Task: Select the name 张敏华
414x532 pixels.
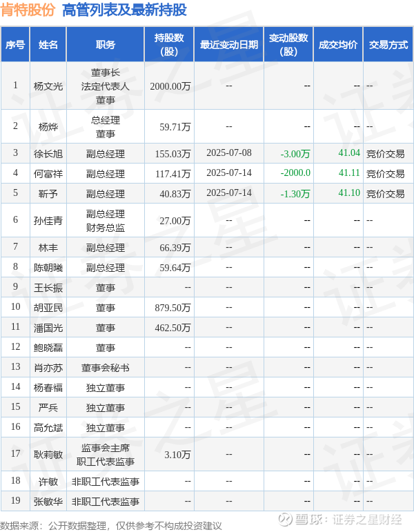Action: [x=48, y=502]
